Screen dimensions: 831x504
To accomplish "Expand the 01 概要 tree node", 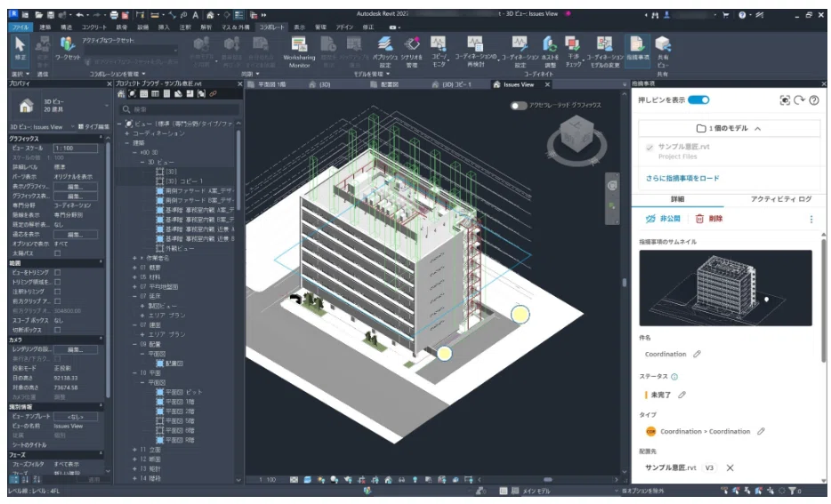I will coord(134,268).
